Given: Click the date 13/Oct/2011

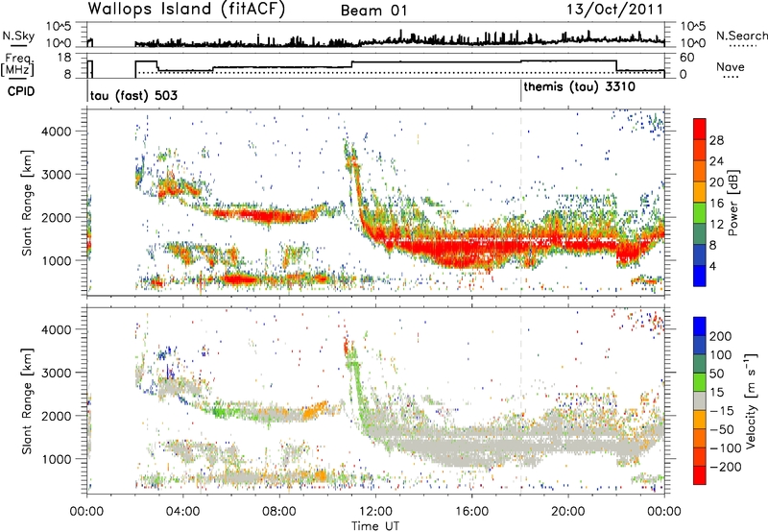Looking at the screenshot, I should tap(614, 10).
